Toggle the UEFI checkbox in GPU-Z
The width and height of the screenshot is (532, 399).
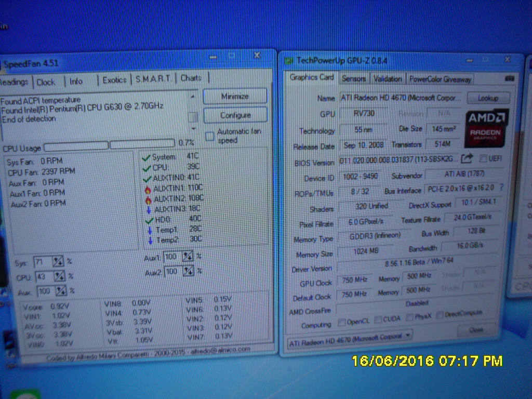483,158
